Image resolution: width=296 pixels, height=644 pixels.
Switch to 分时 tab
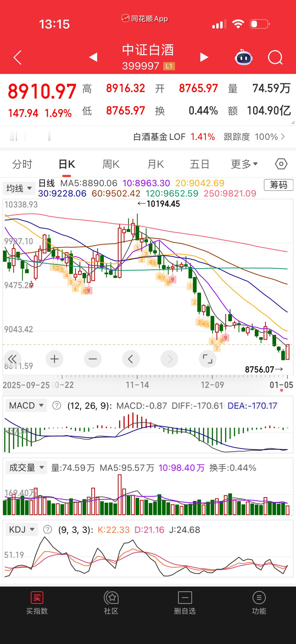(22, 164)
